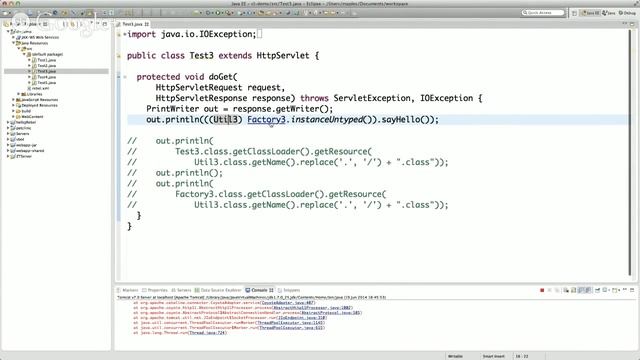This screenshot has width=640, height=360.
Task: Expand the Libraries node
Action: tap(18, 94)
